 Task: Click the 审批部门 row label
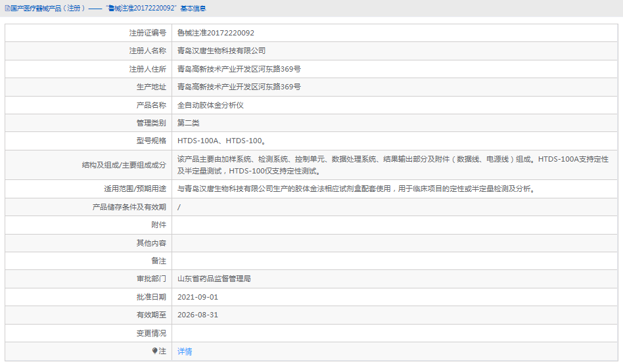point(151,279)
